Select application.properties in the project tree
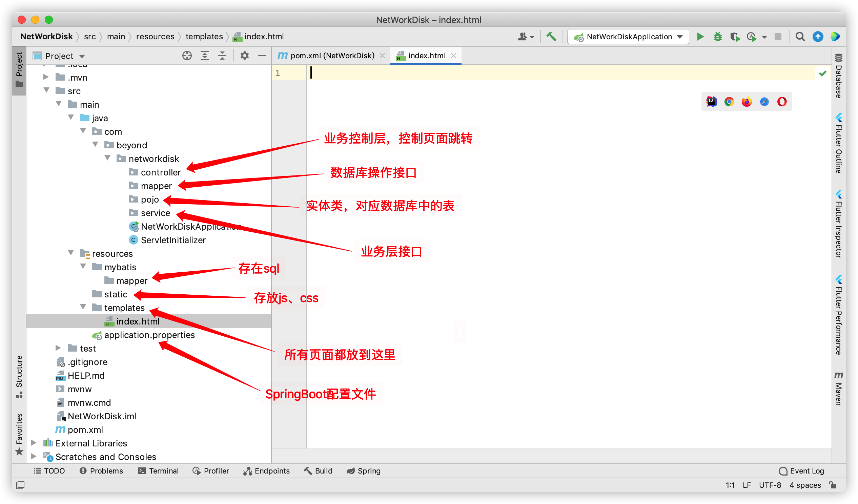This screenshot has height=504, width=858. click(x=149, y=335)
